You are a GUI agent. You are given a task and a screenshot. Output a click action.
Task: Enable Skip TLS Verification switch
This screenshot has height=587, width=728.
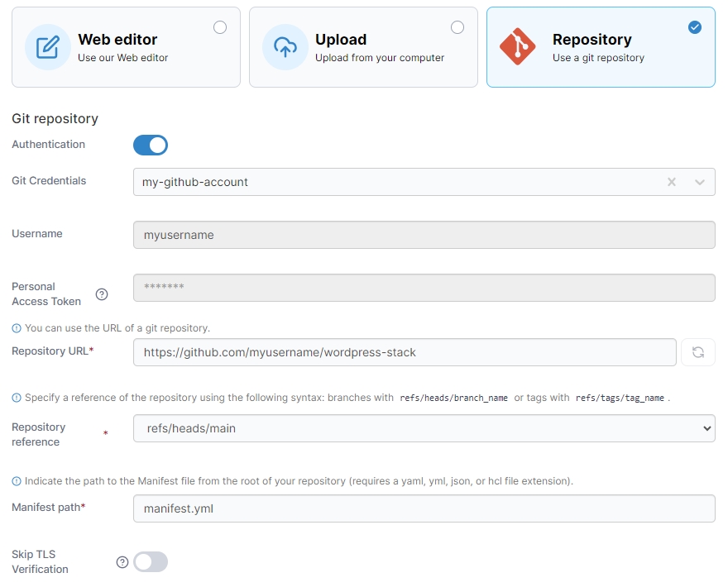pyautogui.click(x=151, y=562)
